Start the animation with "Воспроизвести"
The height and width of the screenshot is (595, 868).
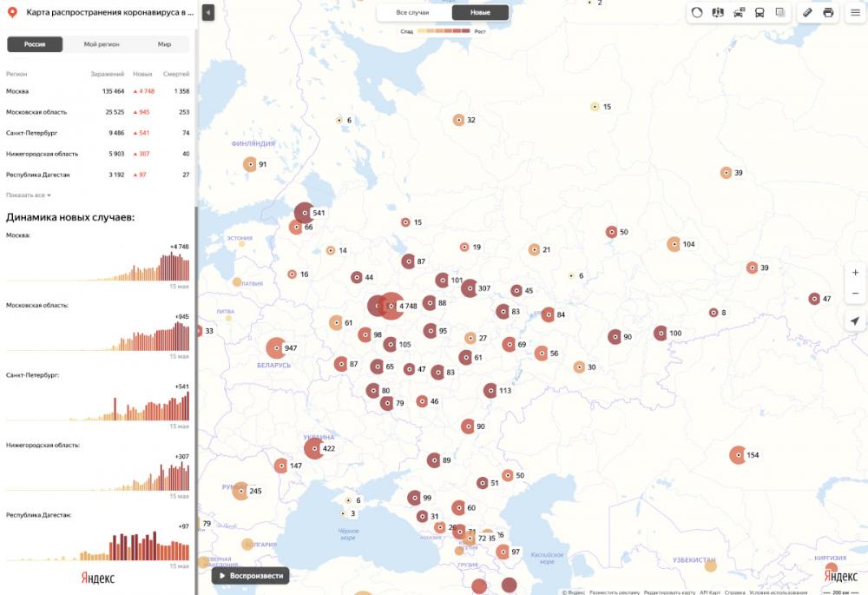250,576
